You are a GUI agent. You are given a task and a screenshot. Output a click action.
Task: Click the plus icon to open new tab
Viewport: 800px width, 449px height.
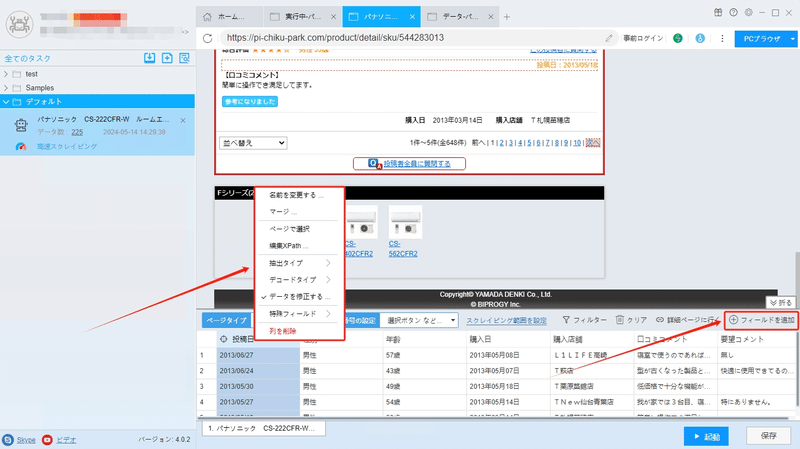coord(507,17)
